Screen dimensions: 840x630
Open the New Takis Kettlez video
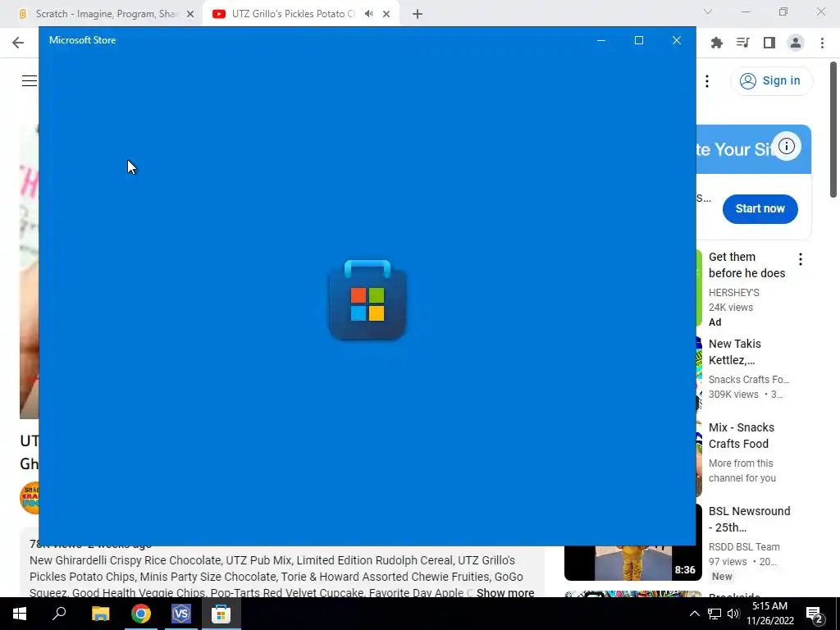click(x=734, y=352)
